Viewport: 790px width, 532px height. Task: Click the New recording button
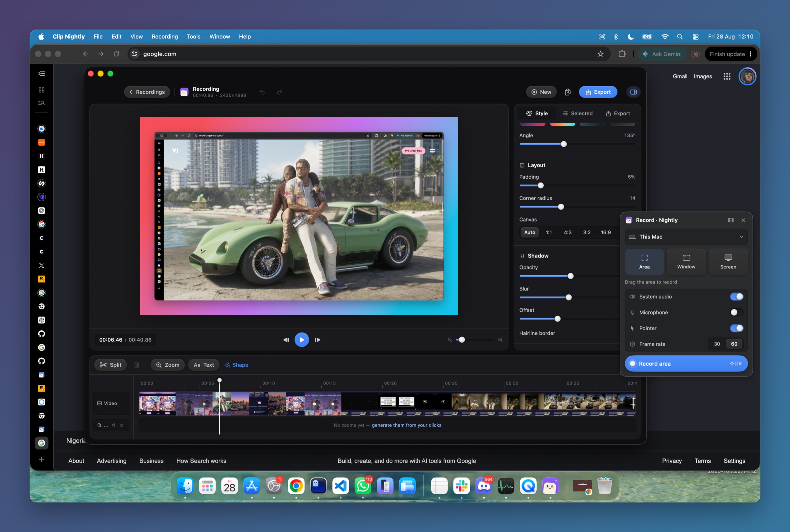click(x=541, y=92)
